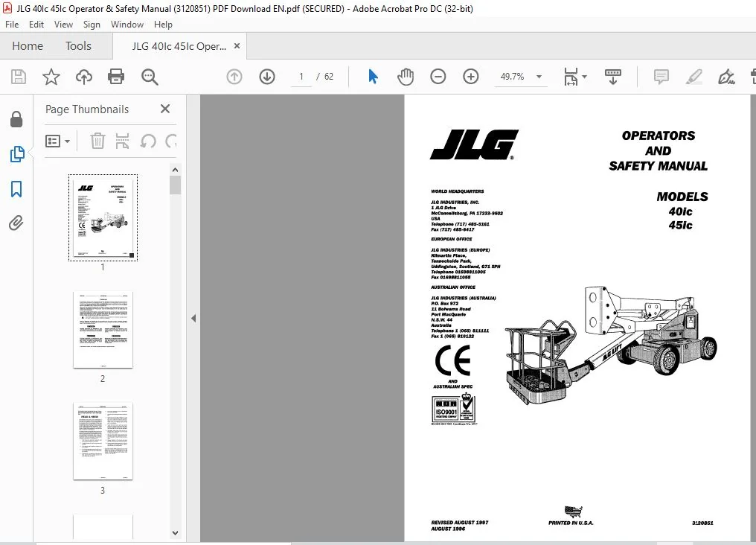Screen dimensions: 756x545
Task: Switch to the Tools tab
Action: click(x=78, y=46)
